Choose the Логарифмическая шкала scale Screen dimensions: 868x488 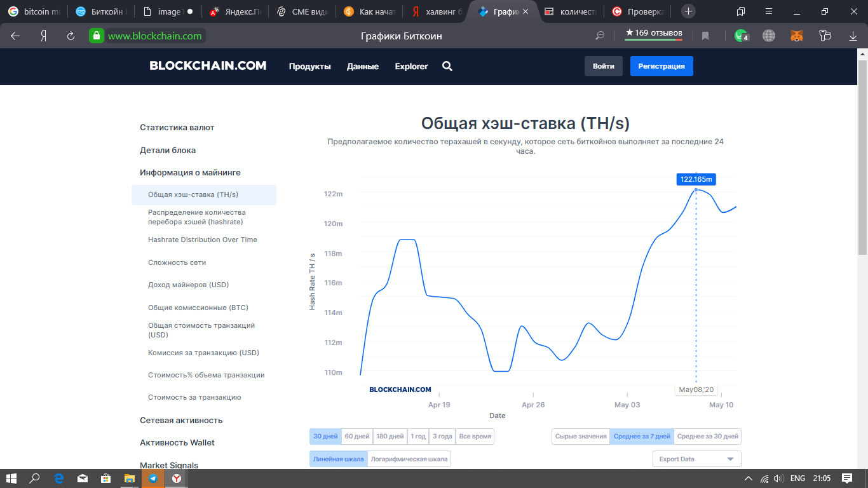[x=409, y=459]
